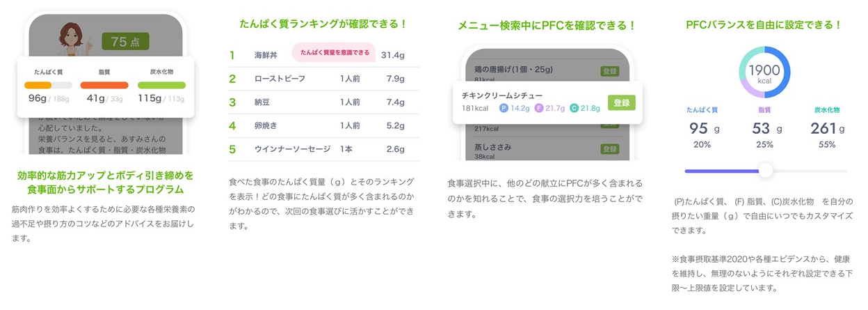Click the pink たんぱく質量を意識できる tooltip
The image size is (868, 310).
point(335,52)
